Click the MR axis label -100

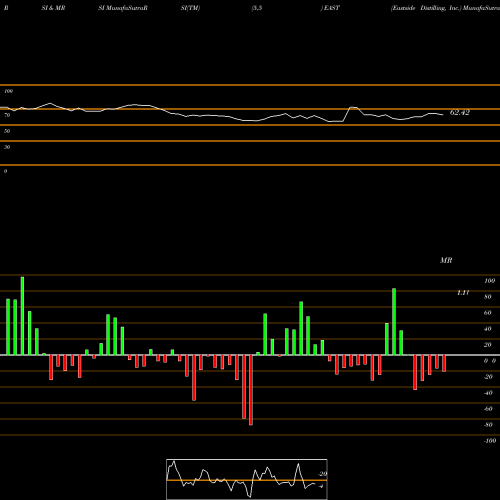coord(489,441)
